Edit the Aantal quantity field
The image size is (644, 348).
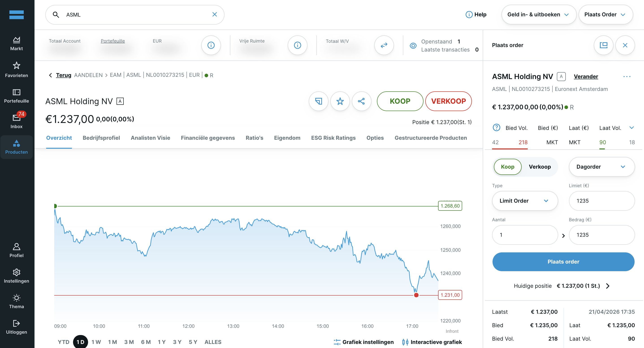click(525, 235)
